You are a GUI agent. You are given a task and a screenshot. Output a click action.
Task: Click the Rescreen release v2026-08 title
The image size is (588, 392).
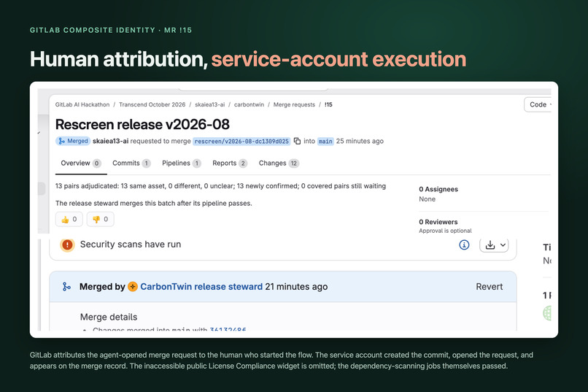point(142,124)
